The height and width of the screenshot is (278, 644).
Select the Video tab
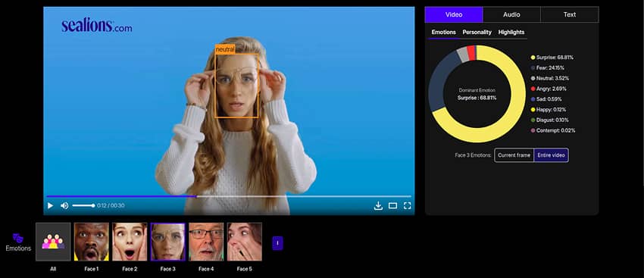click(x=454, y=14)
